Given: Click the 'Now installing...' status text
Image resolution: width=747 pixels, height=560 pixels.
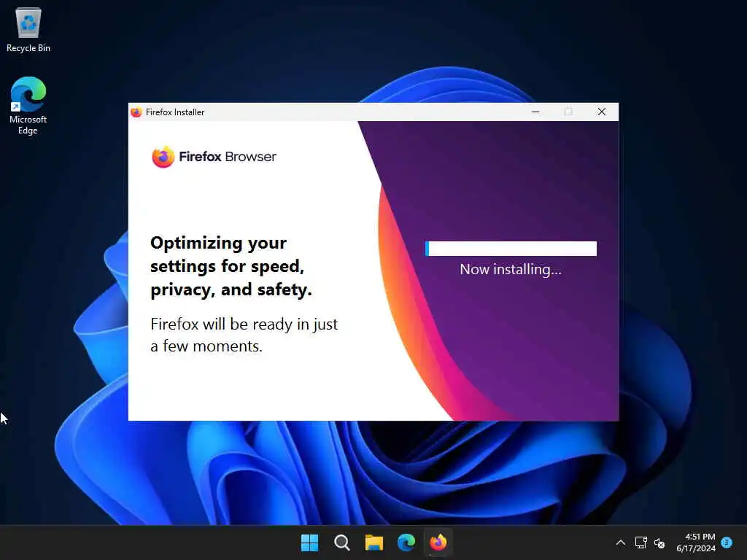Looking at the screenshot, I should pyautogui.click(x=511, y=270).
